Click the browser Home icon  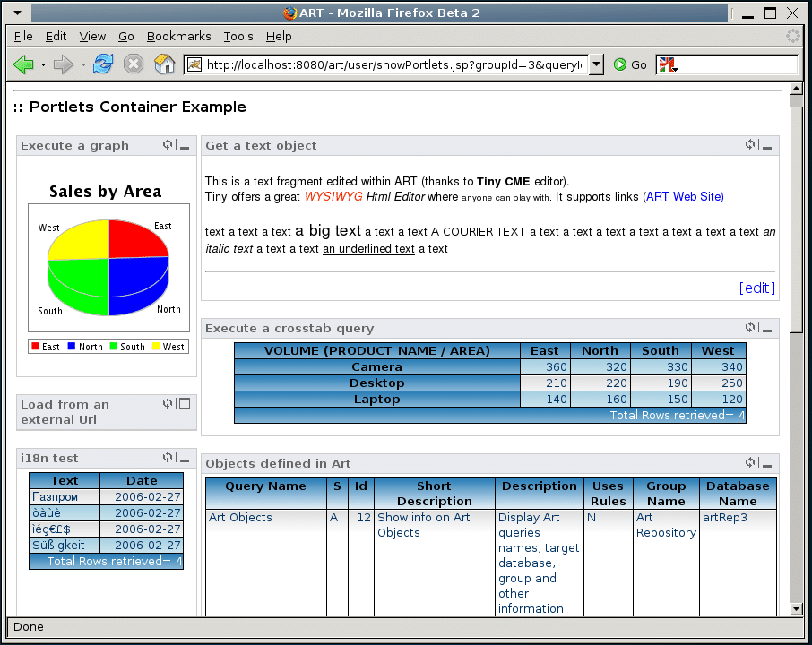[165, 64]
